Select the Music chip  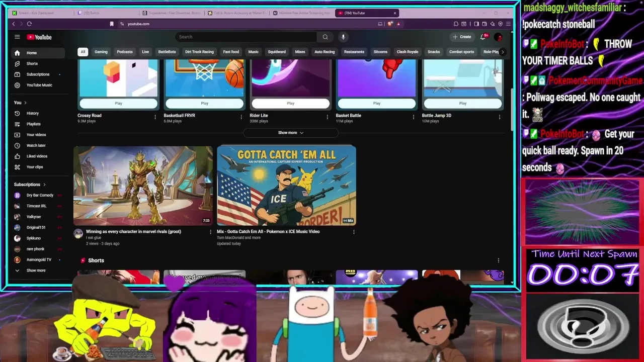[x=254, y=52]
